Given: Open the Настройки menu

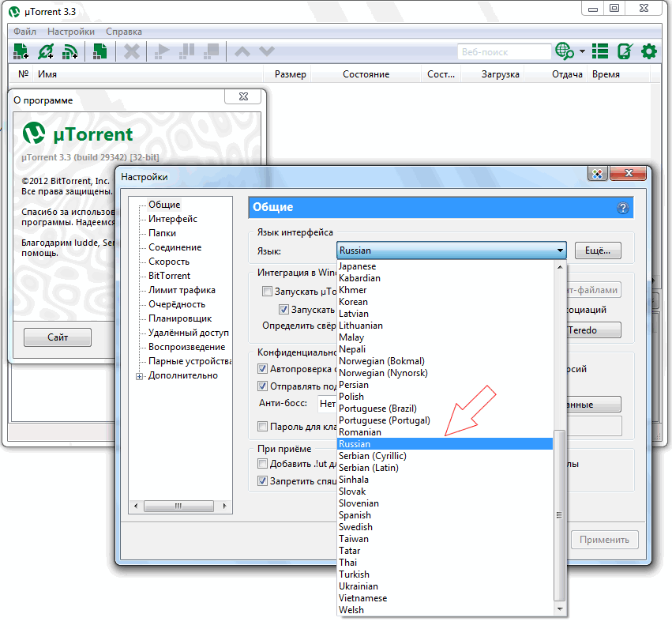Looking at the screenshot, I should tap(71, 32).
